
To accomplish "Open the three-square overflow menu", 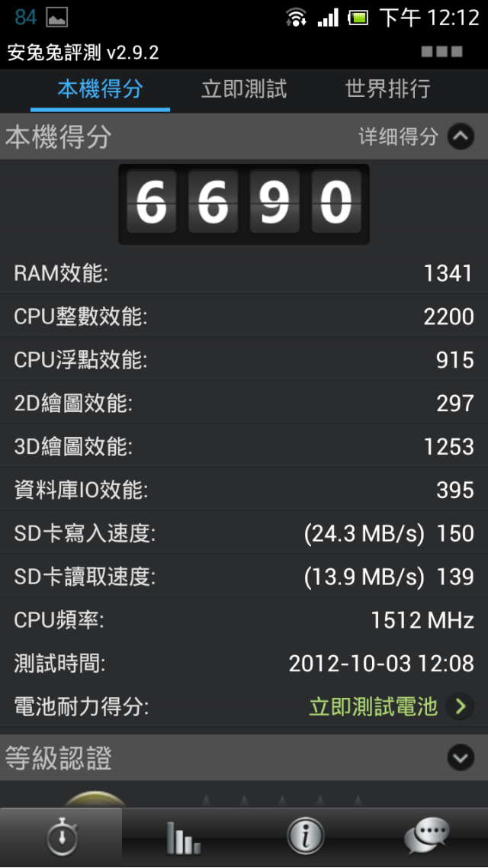I will [x=441, y=52].
